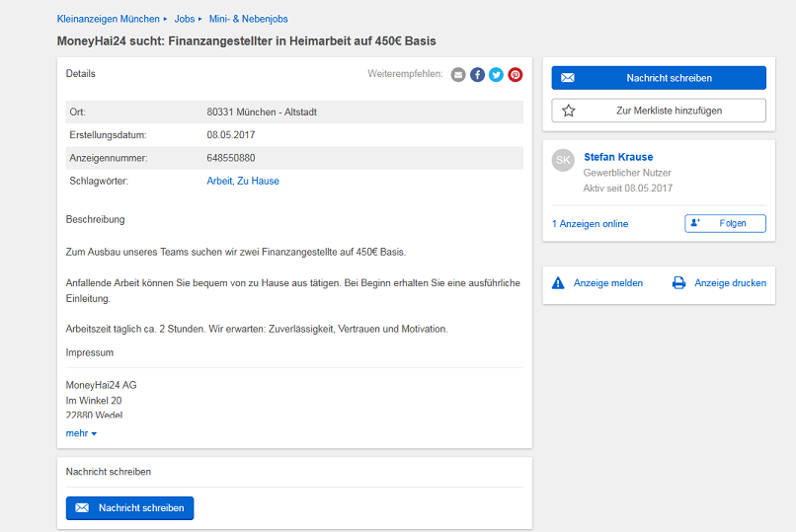Click envelope icon in bottom message button

point(82,507)
